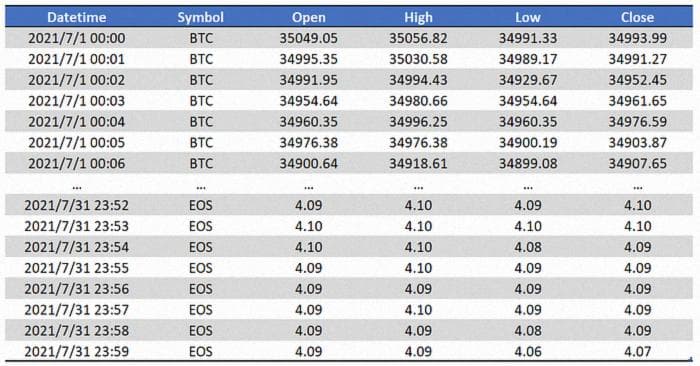This screenshot has width=700, height=366.
Task: Click the Open column header
Action: coord(308,17)
